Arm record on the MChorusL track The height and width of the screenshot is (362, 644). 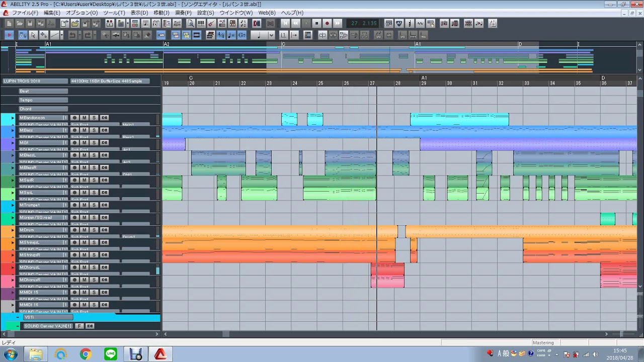74,267
